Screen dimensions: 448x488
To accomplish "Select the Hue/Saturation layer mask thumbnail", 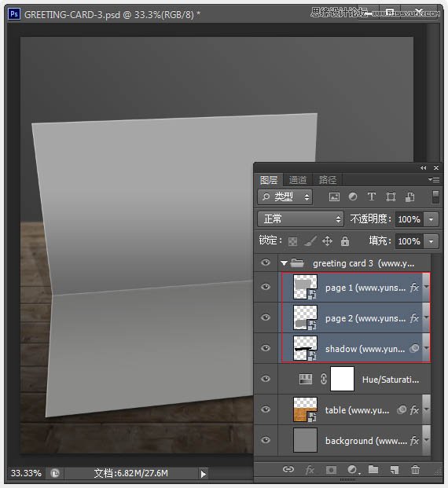I will pyautogui.click(x=342, y=379).
